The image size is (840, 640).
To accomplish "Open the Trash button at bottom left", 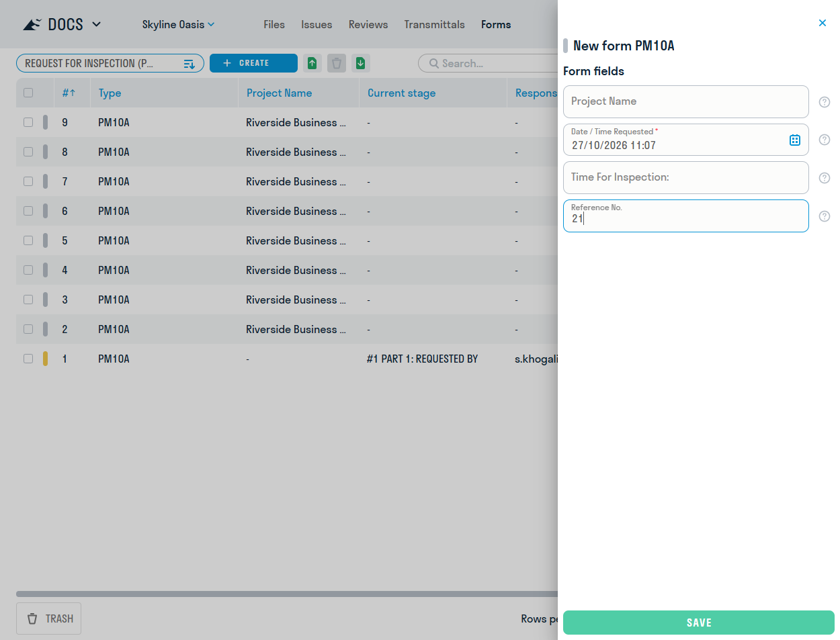I will click(x=48, y=619).
